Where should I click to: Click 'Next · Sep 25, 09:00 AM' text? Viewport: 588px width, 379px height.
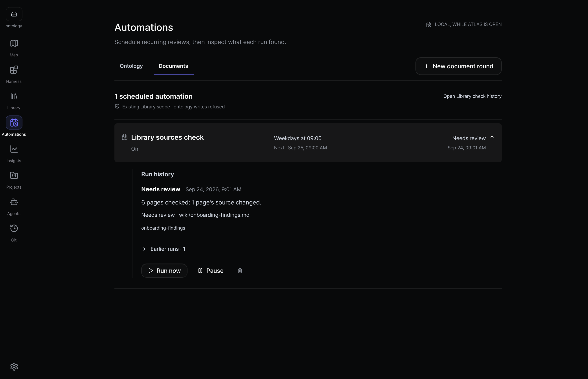click(300, 148)
